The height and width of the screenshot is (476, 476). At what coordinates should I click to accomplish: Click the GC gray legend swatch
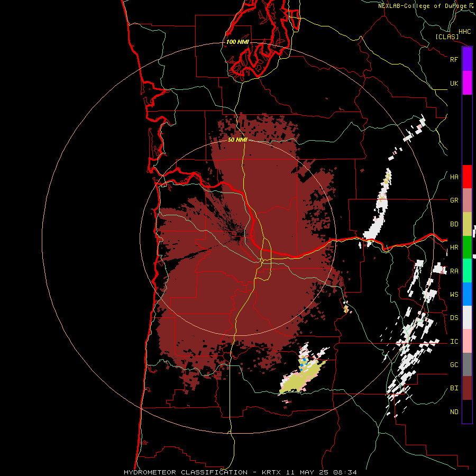click(x=467, y=364)
